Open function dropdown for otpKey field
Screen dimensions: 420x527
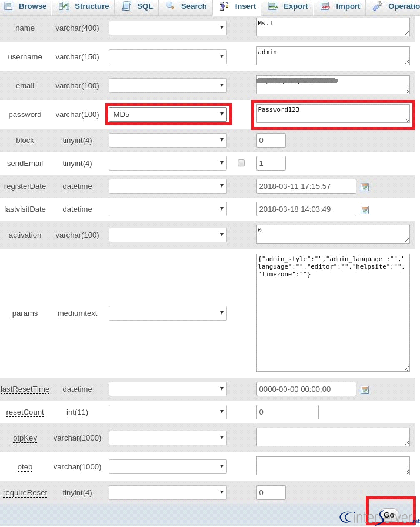click(x=168, y=438)
